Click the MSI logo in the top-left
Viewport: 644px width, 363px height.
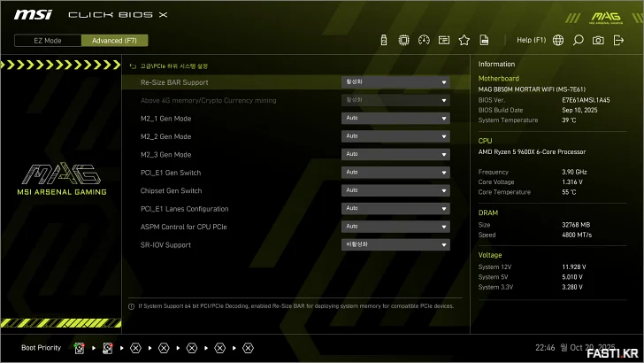(33, 15)
